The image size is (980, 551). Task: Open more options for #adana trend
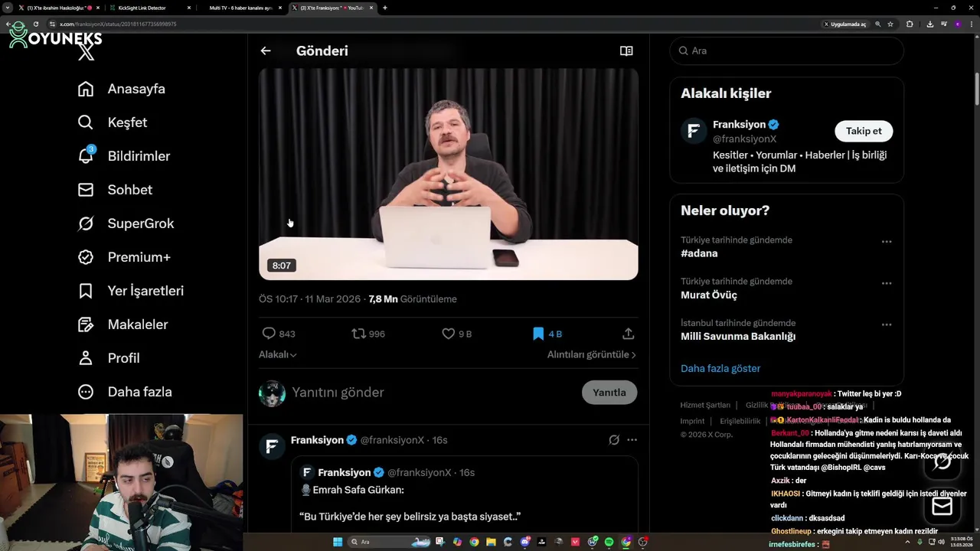tap(887, 241)
